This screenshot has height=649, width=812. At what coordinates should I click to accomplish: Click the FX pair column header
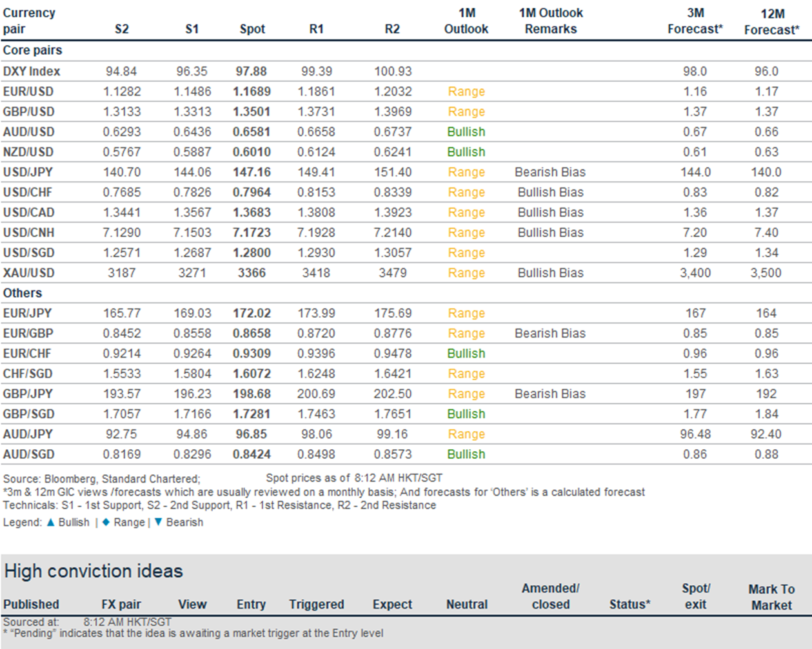(x=121, y=605)
